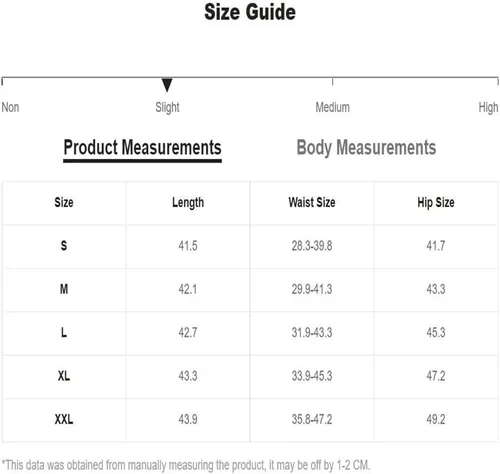500x474 pixels.
Task: Choose the XL size row label
Action: (64, 376)
